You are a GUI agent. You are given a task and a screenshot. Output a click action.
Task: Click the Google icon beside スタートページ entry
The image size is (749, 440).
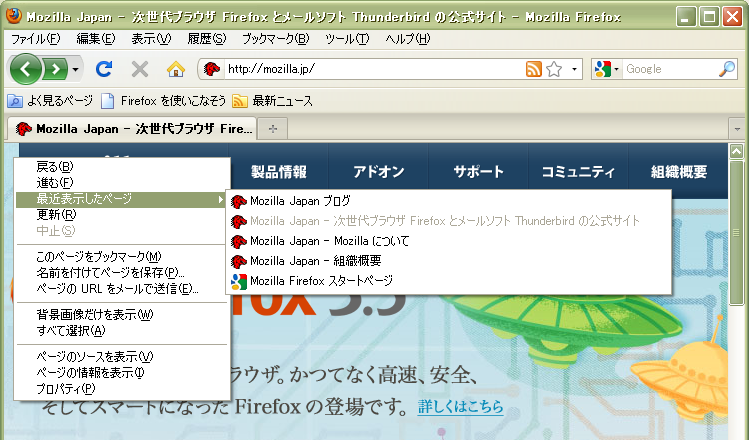[238, 281]
